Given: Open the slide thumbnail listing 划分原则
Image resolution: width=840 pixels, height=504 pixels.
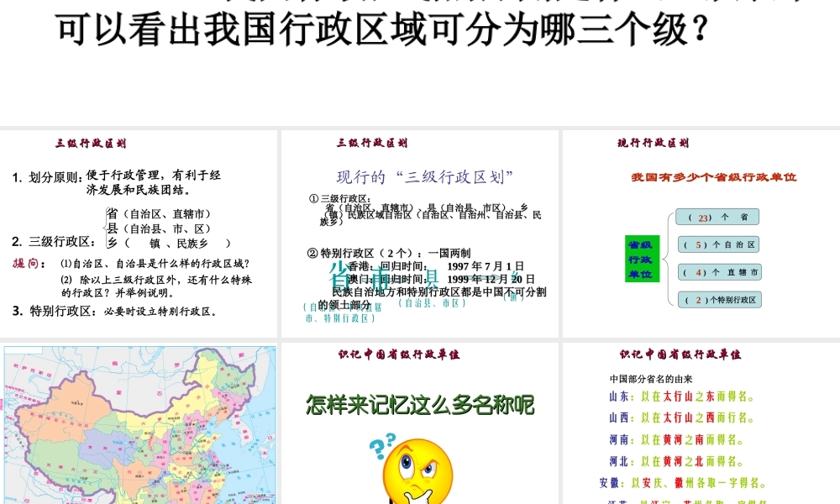Looking at the screenshot, I should click(139, 234).
